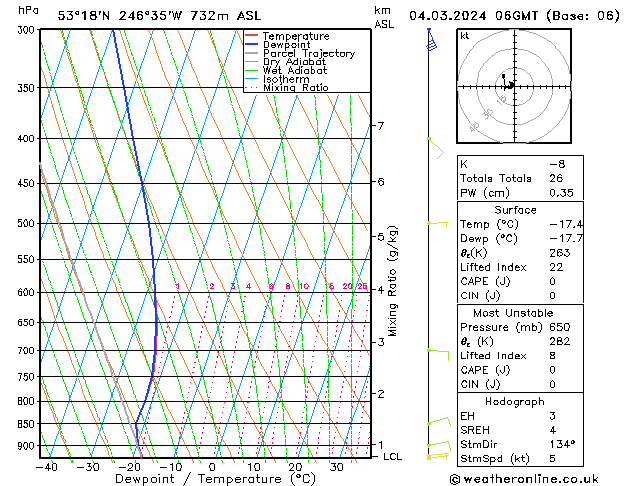Viewport: 629px width, 486px height.
Task: Click the 'Hodograph' section heading
Action: [x=515, y=402]
